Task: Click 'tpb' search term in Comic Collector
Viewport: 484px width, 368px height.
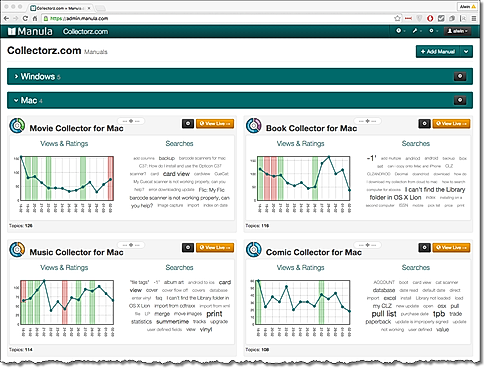Action: (x=439, y=314)
